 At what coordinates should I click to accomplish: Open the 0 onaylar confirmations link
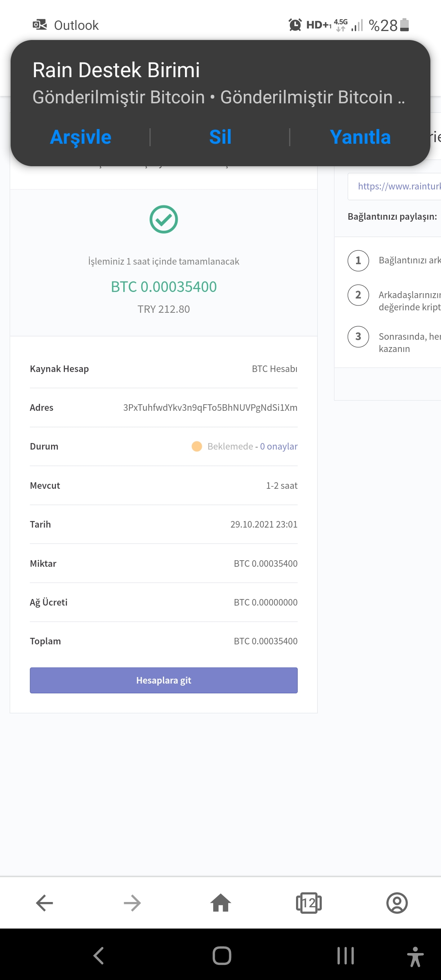[x=279, y=446]
